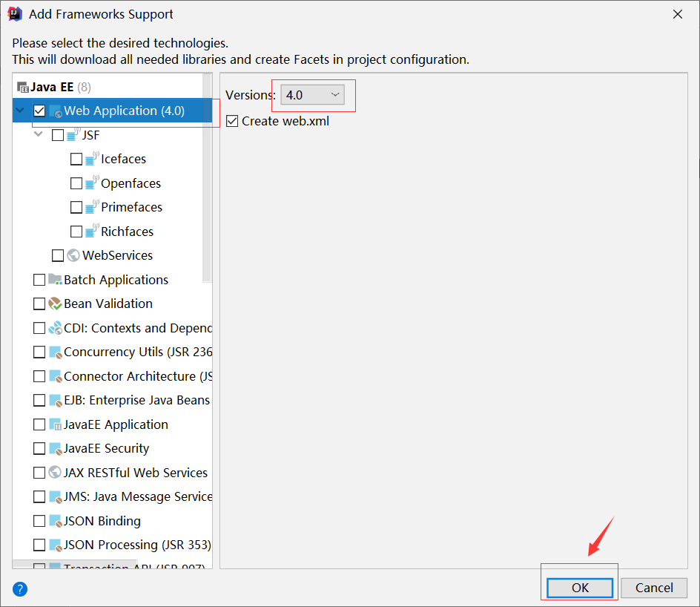Close the Add Frameworks Support dialog
The image size is (700, 607).
point(678,14)
